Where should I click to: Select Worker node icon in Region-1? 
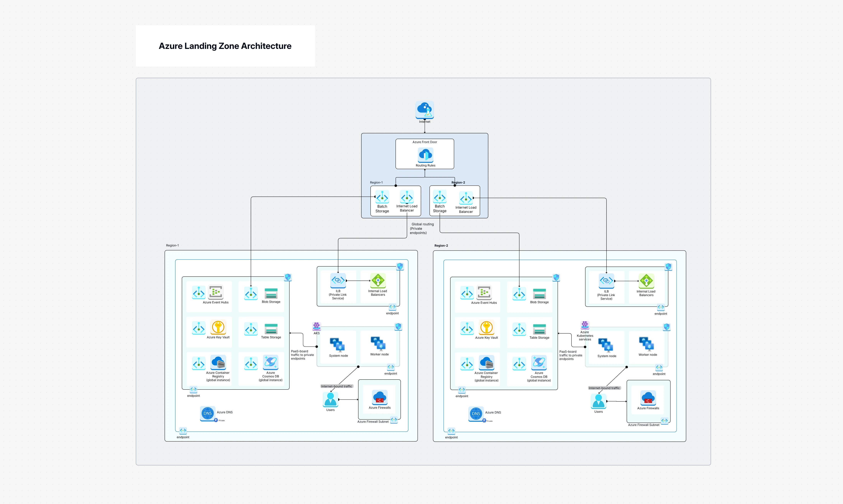pyautogui.click(x=378, y=344)
